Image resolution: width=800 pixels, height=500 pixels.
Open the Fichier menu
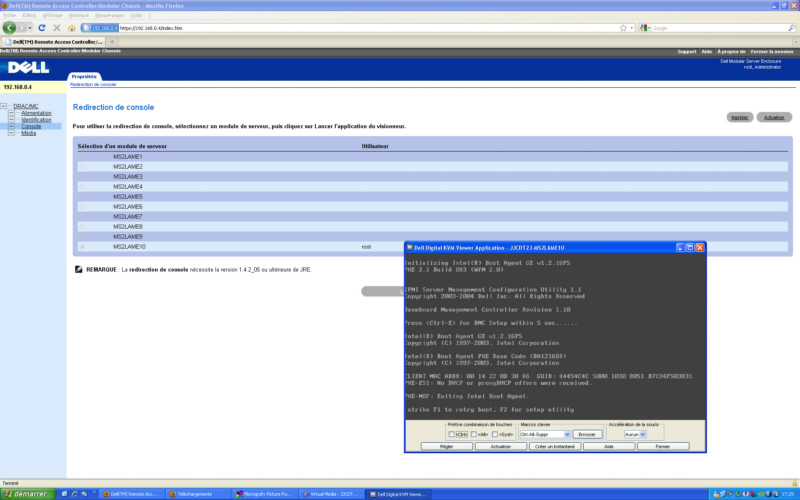pos(10,15)
